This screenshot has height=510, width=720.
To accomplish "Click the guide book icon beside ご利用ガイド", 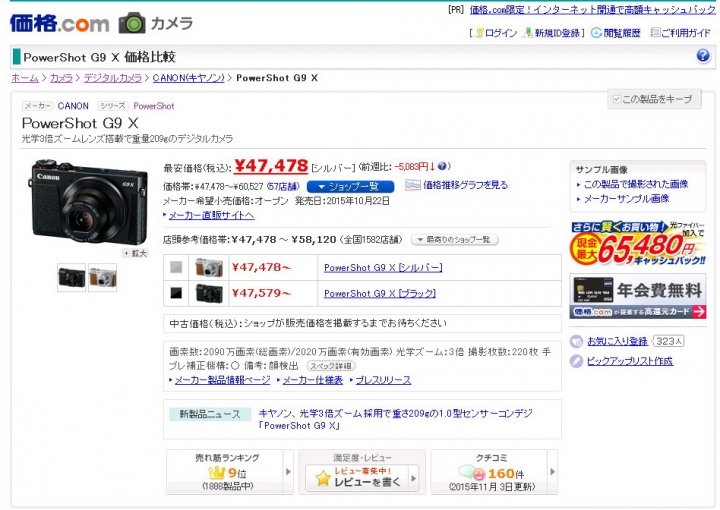I will click(x=655, y=33).
